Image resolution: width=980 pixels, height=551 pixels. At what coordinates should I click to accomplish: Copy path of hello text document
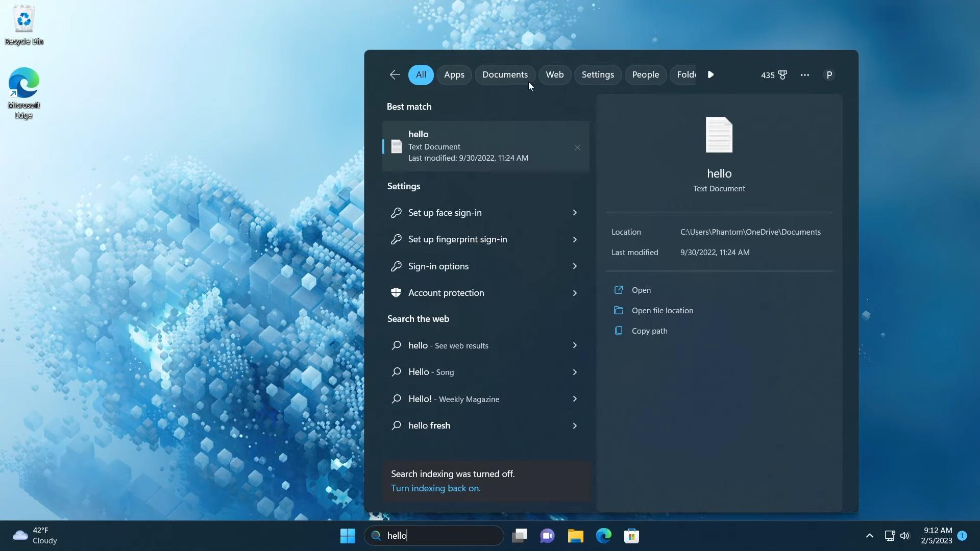click(x=649, y=330)
